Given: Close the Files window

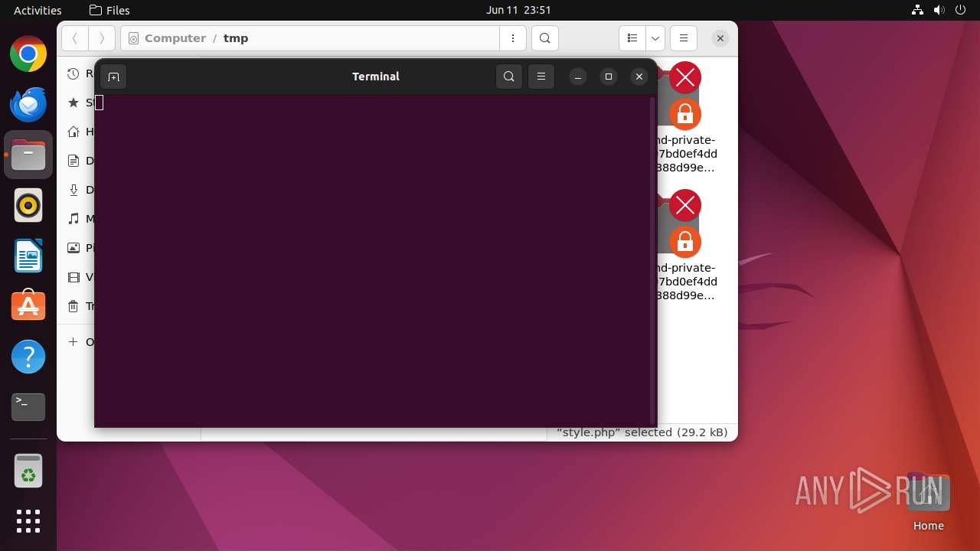Looking at the screenshot, I should point(720,38).
